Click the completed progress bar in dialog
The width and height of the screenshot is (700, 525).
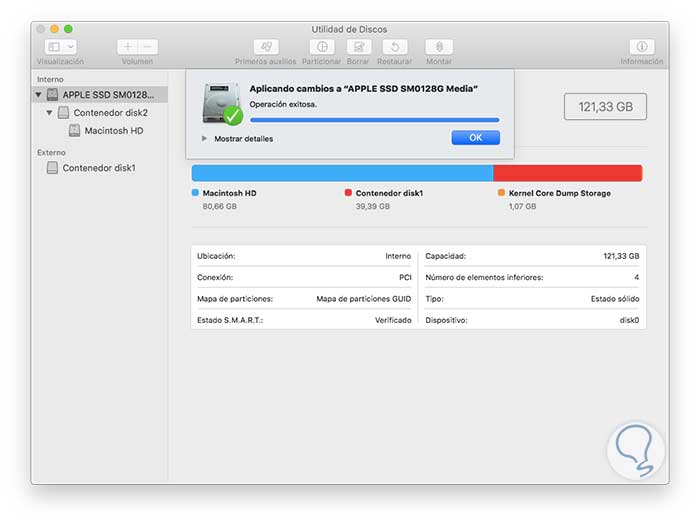pyautogui.click(x=375, y=120)
